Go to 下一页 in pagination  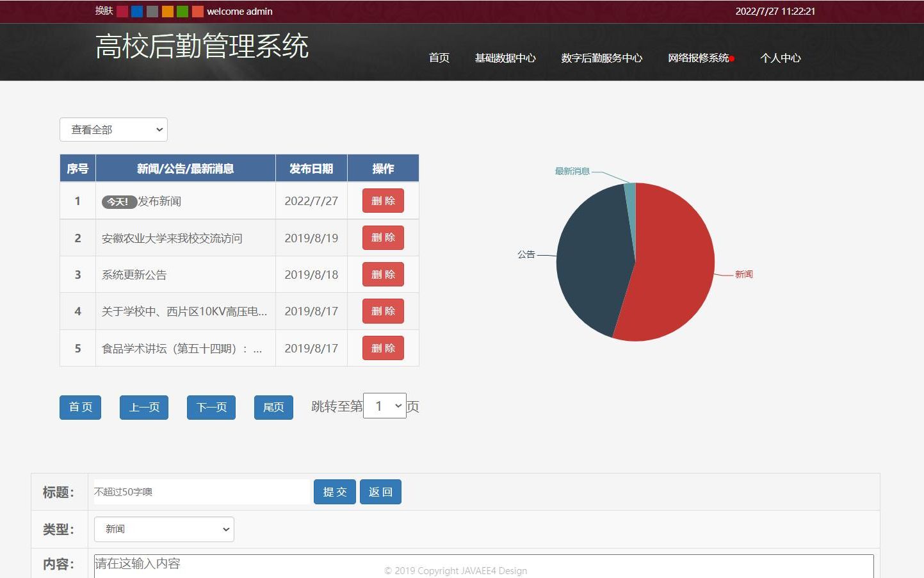211,407
